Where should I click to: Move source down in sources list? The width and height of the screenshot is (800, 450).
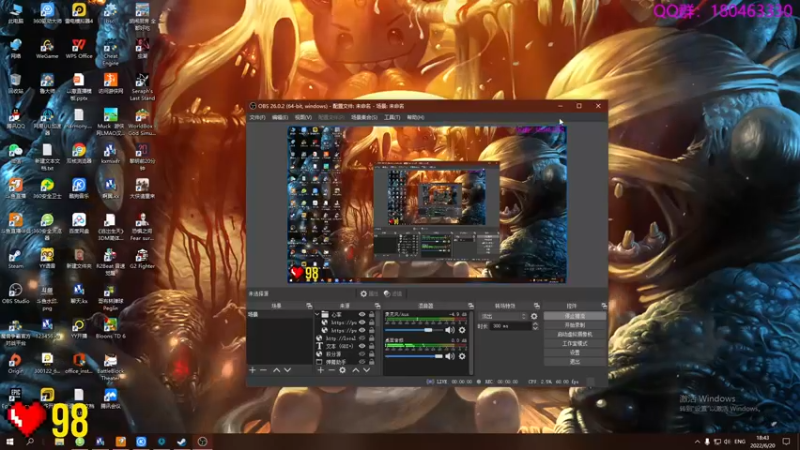coord(367,370)
